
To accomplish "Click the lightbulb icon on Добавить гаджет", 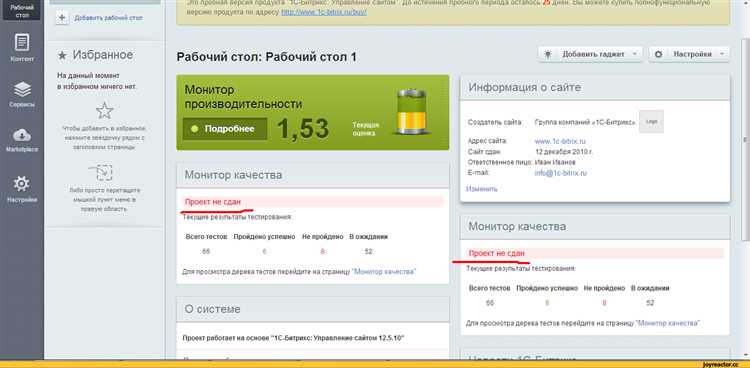I will [548, 54].
